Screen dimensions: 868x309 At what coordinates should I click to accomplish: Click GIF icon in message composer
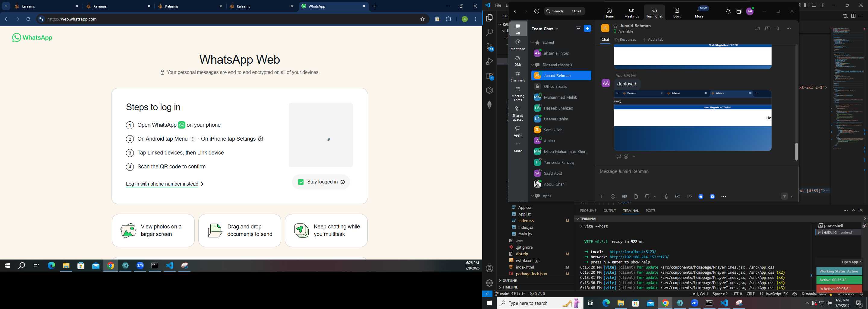tap(624, 196)
